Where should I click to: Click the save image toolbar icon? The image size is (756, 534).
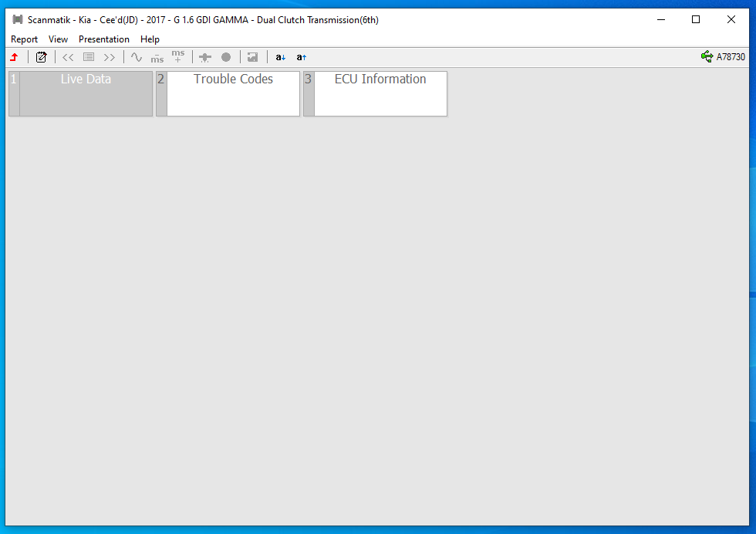252,57
